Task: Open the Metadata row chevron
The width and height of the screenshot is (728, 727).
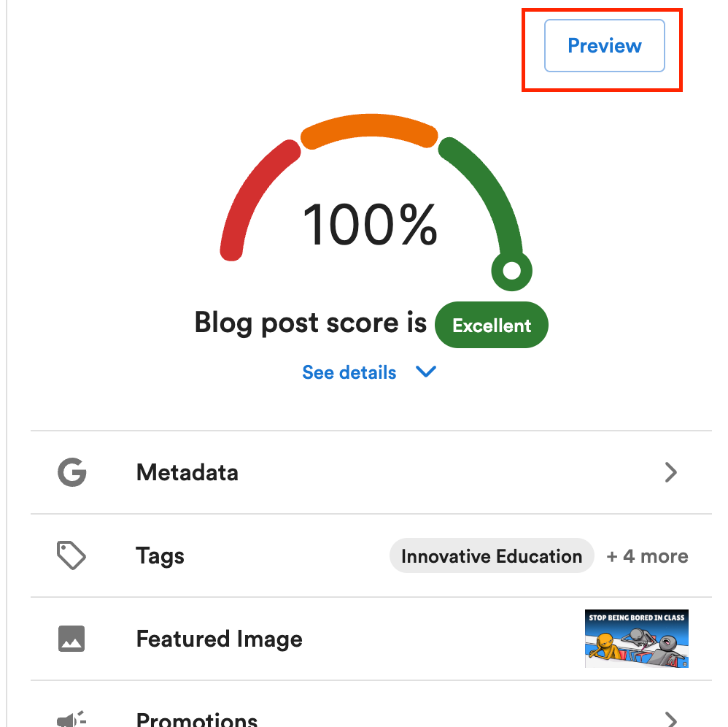Action: click(x=671, y=472)
